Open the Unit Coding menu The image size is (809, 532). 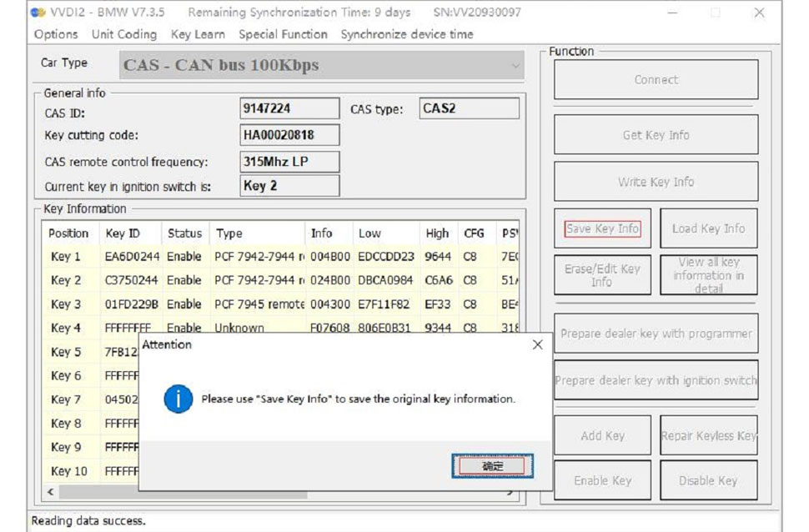pos(123,34)
